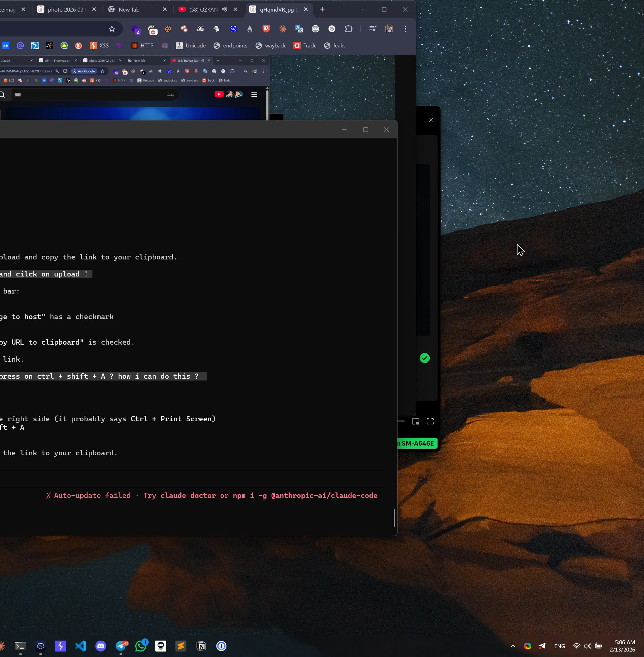Launch Visual Studio Code from the taskbar

81,646
